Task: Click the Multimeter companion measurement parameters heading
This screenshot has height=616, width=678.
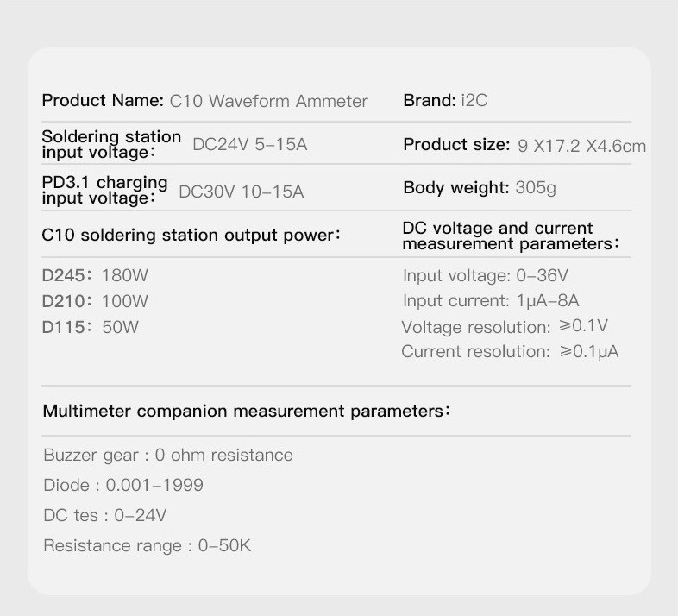Action: [247, 411]
